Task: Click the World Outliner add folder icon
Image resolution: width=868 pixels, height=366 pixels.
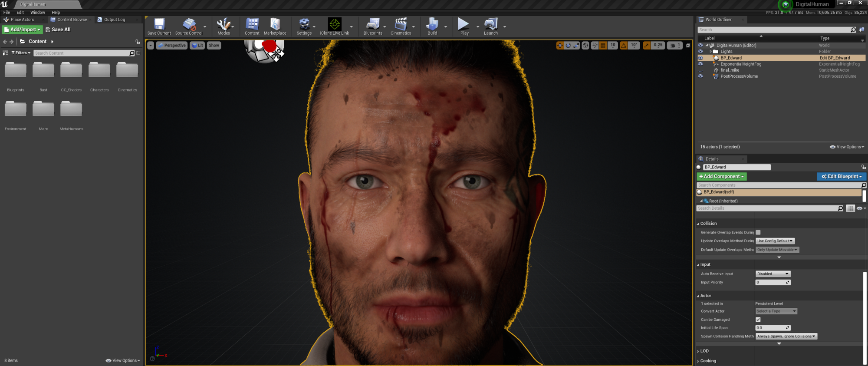Action: point(861,30)
